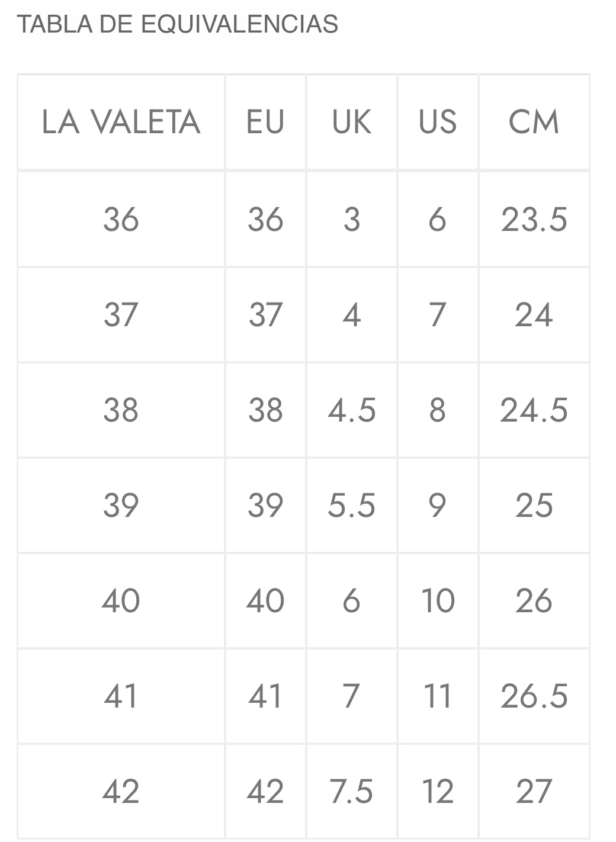This screenshot has width=616, height=842.
Task: Select the LA VALETA column header
Action: coord(121,122)
